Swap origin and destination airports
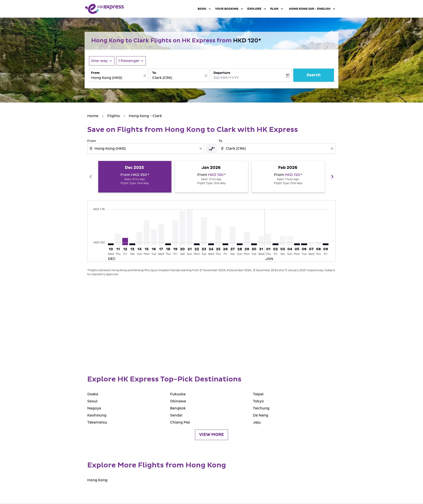This screenshot has width=423, height=504. (x=211, y=149)
